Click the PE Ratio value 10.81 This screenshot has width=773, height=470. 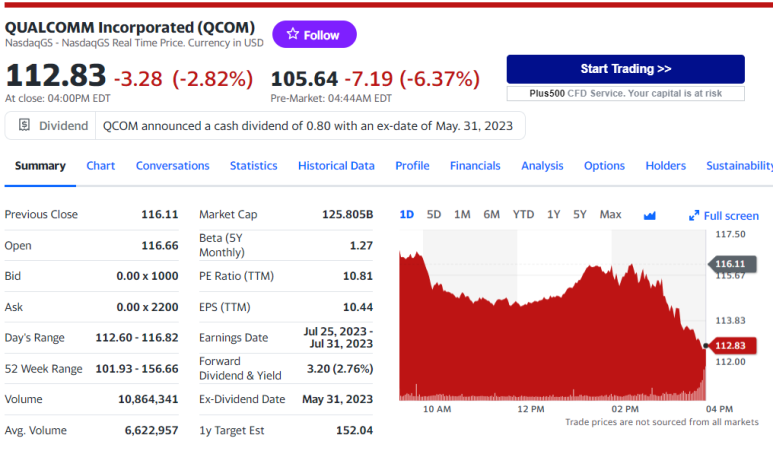pyautogui.click(x=358, y=276)
